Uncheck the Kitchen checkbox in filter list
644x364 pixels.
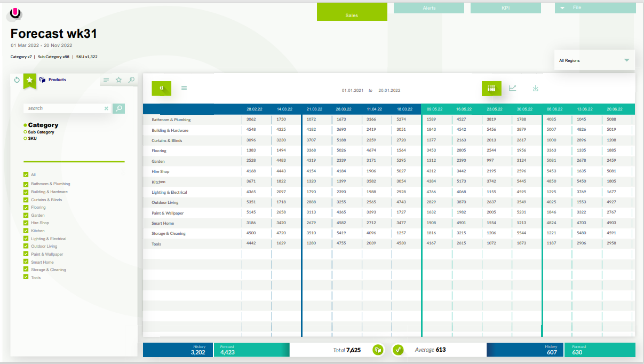pos(26,231)
